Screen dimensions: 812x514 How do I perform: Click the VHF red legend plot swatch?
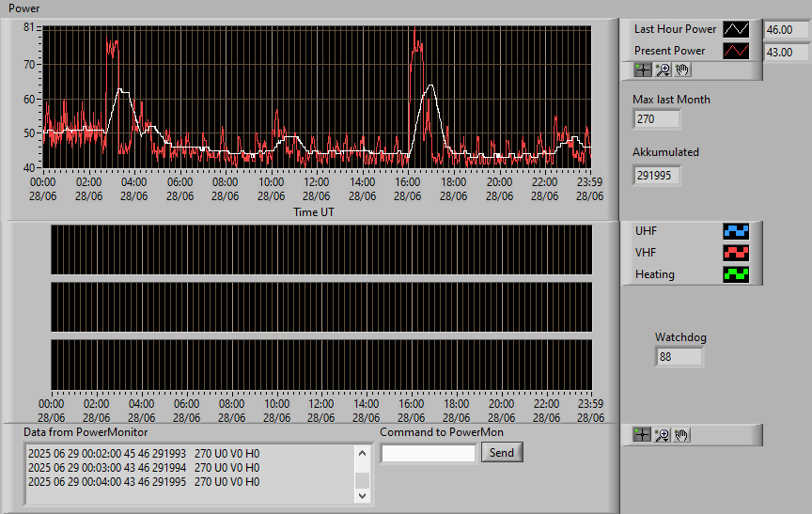pos(736,253)
